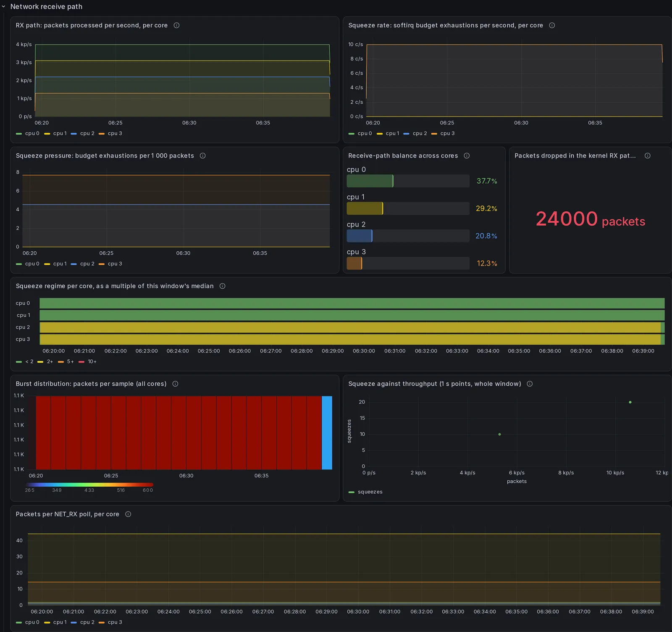
Task: Open Receive-path balance across cores title menu
Action: pos(403,156)
